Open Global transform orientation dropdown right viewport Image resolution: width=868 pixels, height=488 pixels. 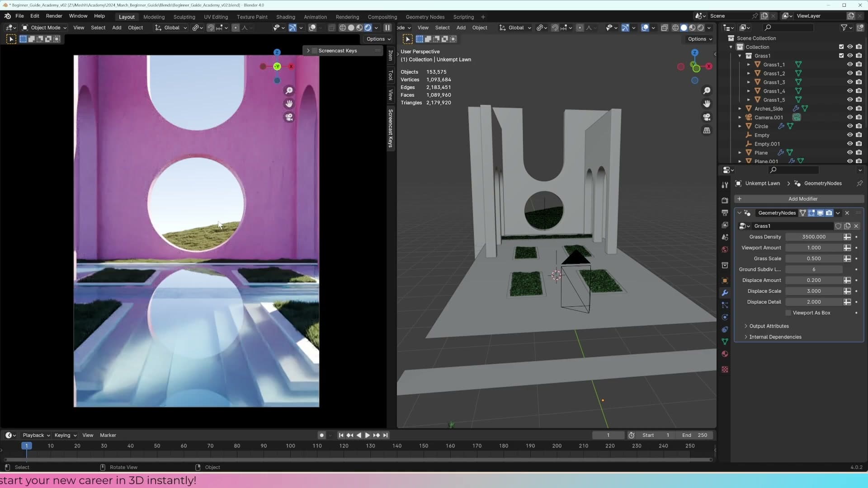(x=515, y=28)
